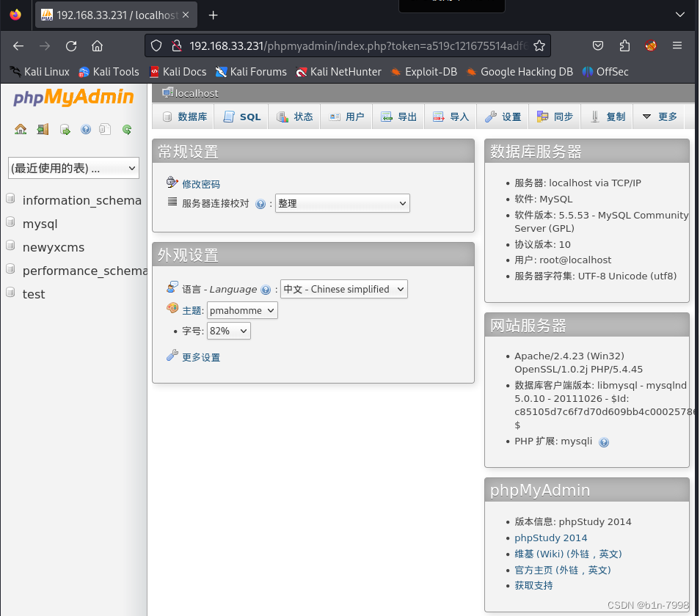700x616 pixels.
Task: Open the 字号 82% font size dropdown
Action: [x=229, y=331]
